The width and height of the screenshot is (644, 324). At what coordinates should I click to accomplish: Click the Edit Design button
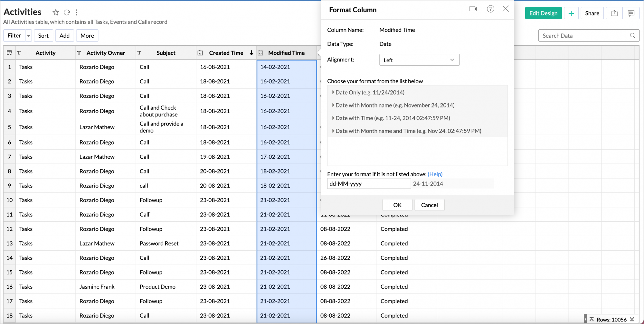(543, 13)
